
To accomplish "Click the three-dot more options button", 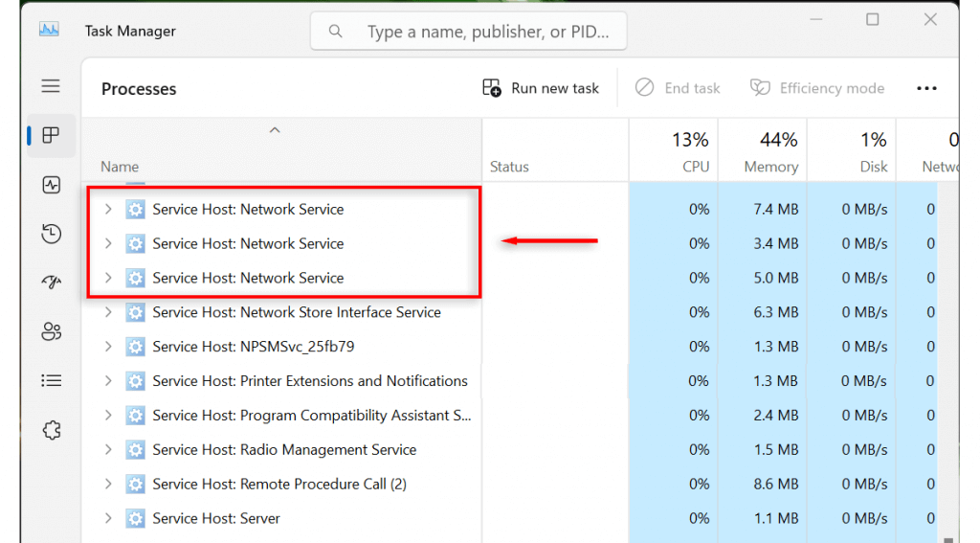I will point(926,89).
